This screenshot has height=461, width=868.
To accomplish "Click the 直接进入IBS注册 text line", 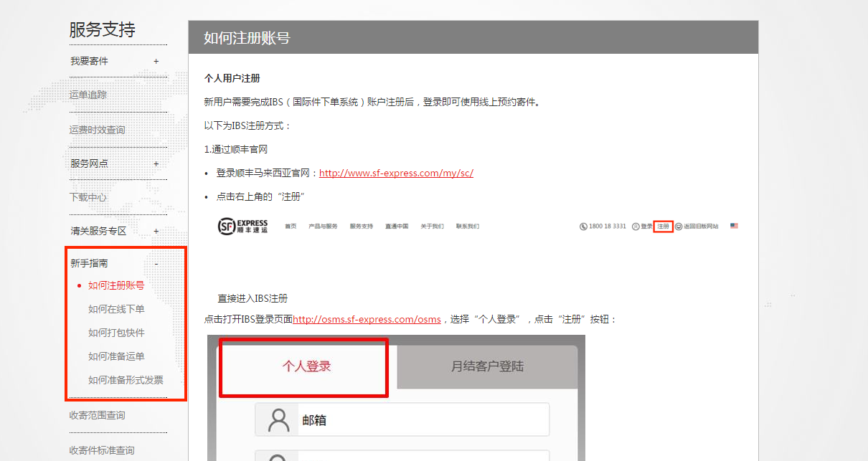I will [x=253, y=298].
